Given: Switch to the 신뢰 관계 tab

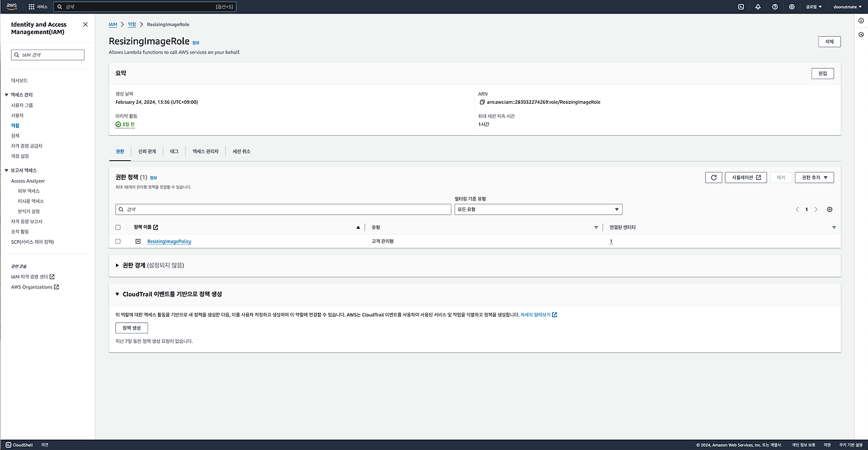Looking at the screenshot, I should tap(147, 151).
